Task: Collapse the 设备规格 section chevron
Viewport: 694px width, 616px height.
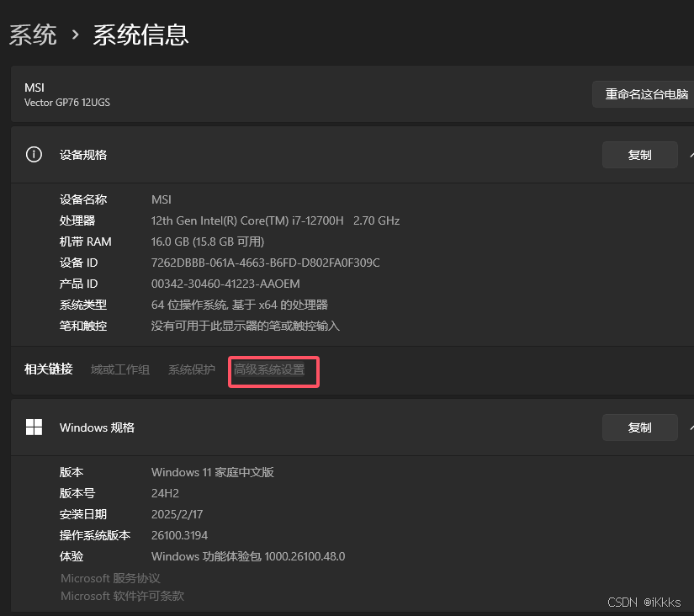Action: 691,155
